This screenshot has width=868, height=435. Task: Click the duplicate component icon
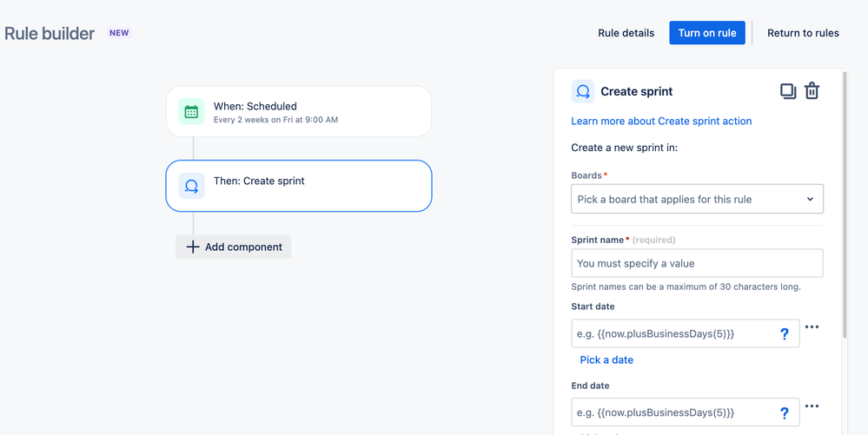[787, 91]
